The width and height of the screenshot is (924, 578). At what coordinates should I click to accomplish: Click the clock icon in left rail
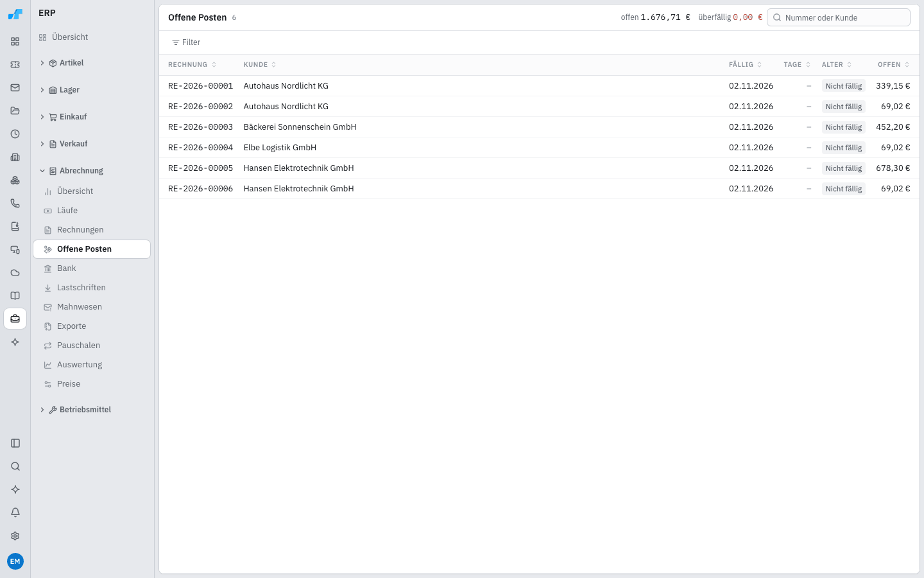(15, 134)
